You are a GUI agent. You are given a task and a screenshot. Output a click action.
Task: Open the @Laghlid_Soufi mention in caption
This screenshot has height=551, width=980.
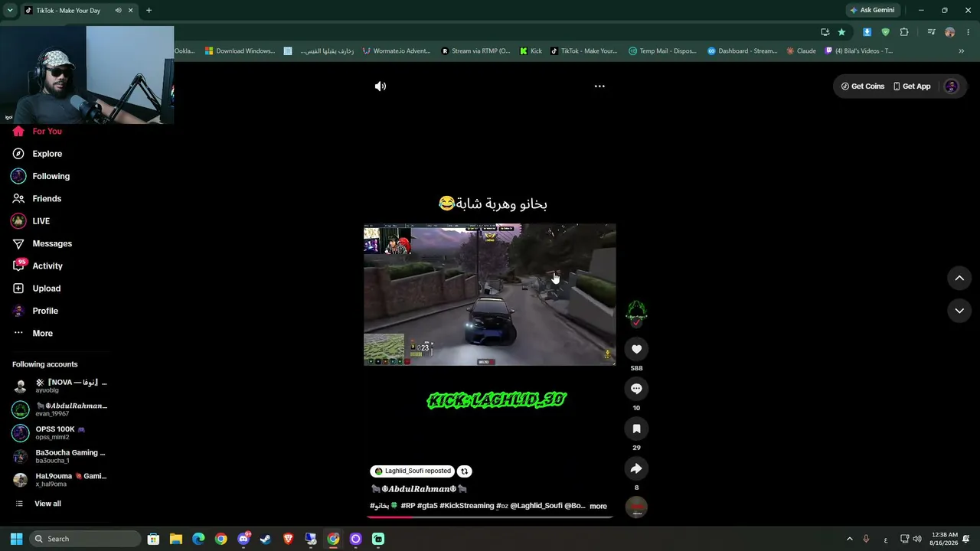[x=536, y=506]
